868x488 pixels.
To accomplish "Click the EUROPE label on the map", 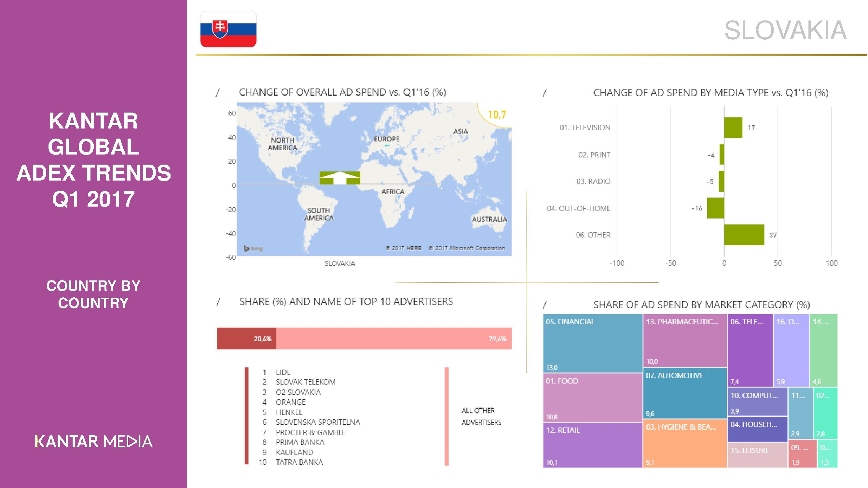I will click(x=387, y=139).
